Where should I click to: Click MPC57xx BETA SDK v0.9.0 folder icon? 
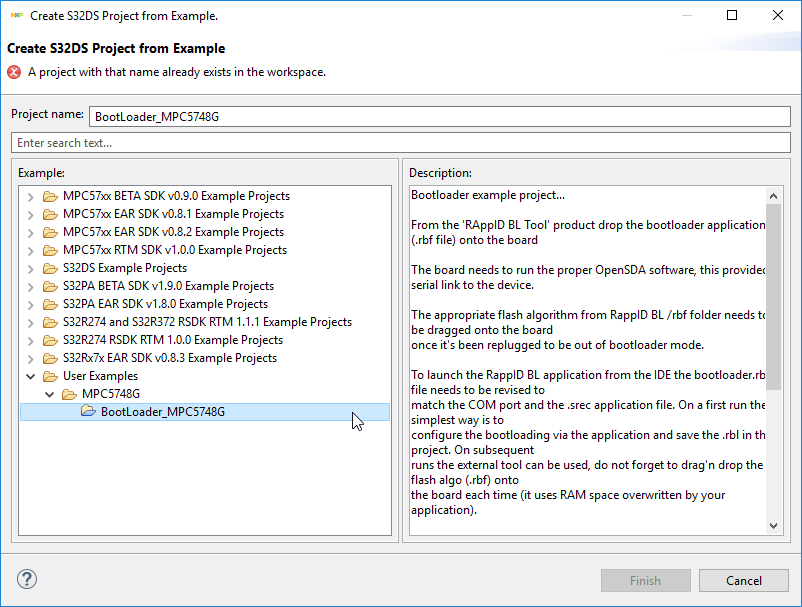pyautogui.click(x=50, y=196)
